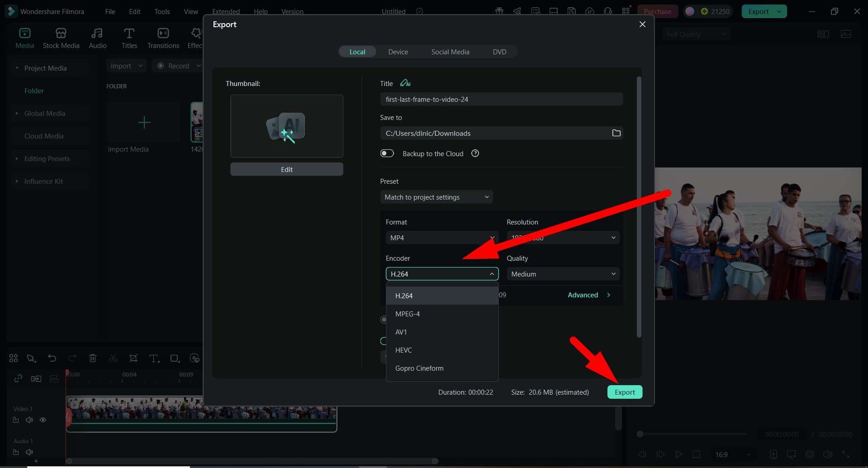Click the AI title generator icon
Image resolution: width=868 pixels, height=468 pixels.
(405, 83)
